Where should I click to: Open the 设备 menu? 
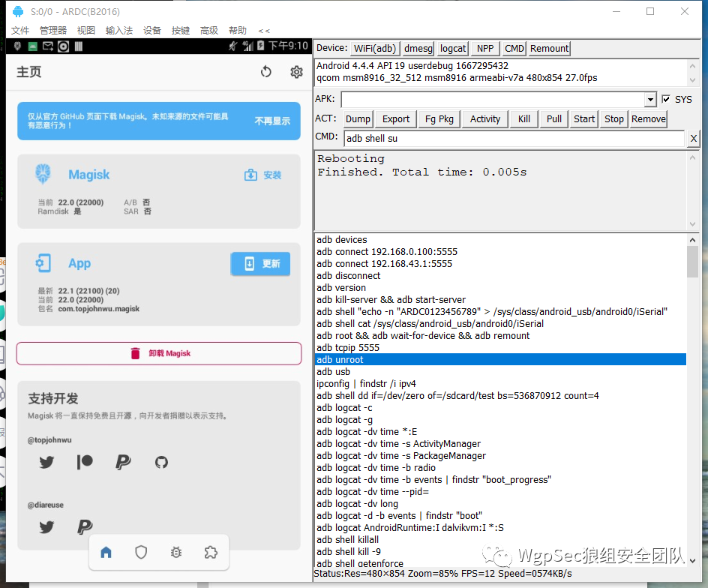click(x=152, y=30)
